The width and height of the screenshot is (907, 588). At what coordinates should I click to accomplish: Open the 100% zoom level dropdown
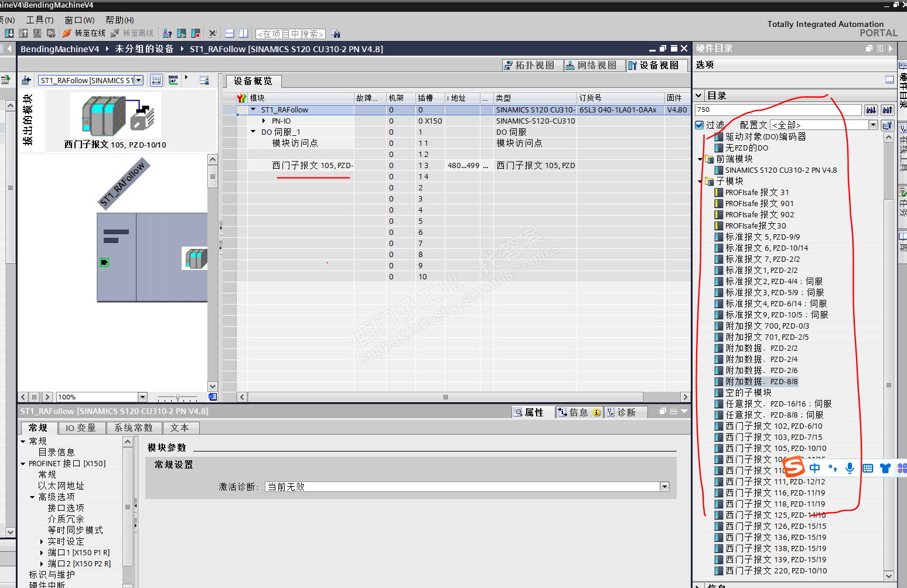coord(142,397)
